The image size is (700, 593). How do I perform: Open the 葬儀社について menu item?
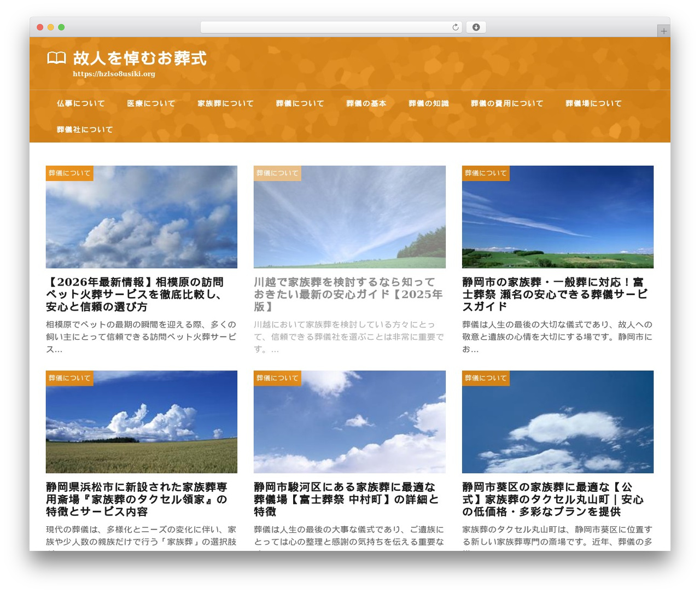coord(85,130)
